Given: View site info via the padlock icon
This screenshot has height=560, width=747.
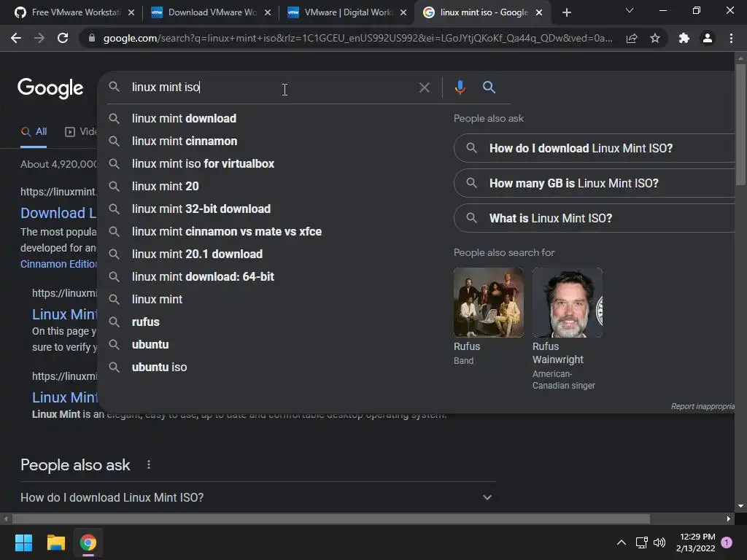Looking at the screenshot, I should click(x=92, y=38).
